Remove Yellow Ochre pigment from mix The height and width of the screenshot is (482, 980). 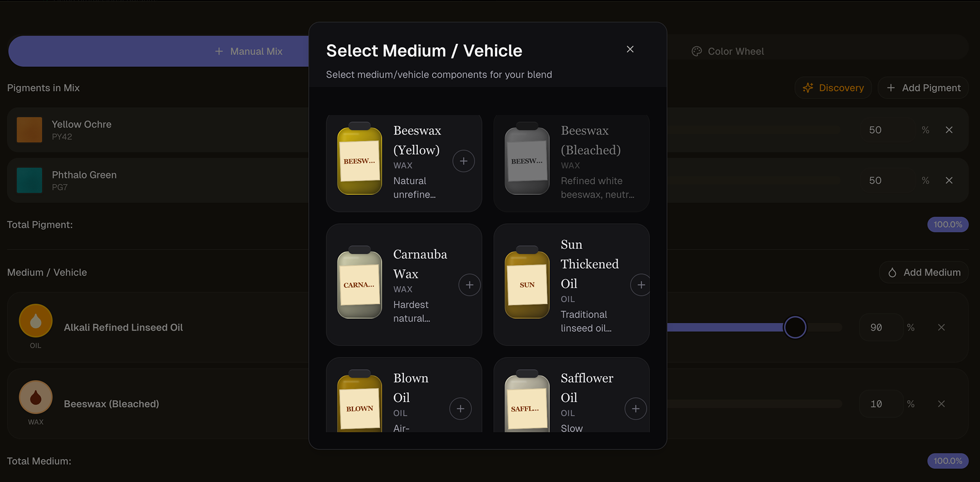pos(949,130)
